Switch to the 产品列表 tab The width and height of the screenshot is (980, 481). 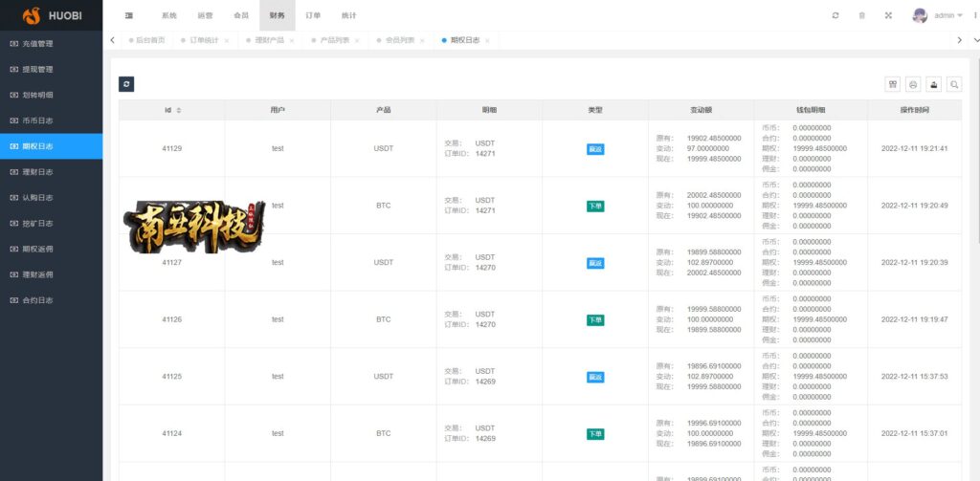(334, 40)
